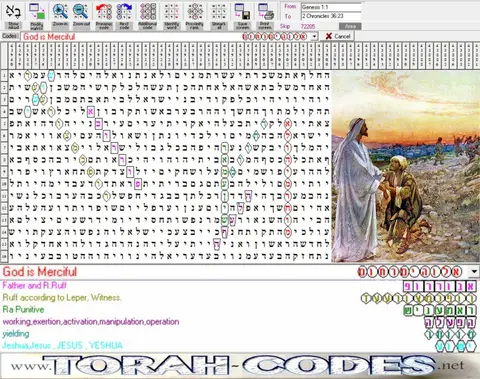
Task: Open the Codes combo box dropdown arrow
Action: tap(314, 36)
